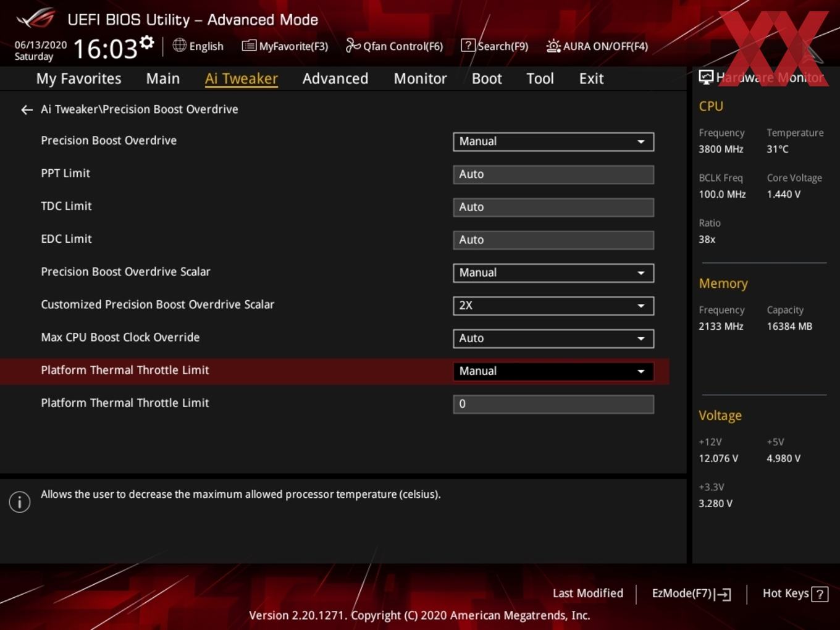
Task: Select the Ai Tweaker tab
Action: 241,78
